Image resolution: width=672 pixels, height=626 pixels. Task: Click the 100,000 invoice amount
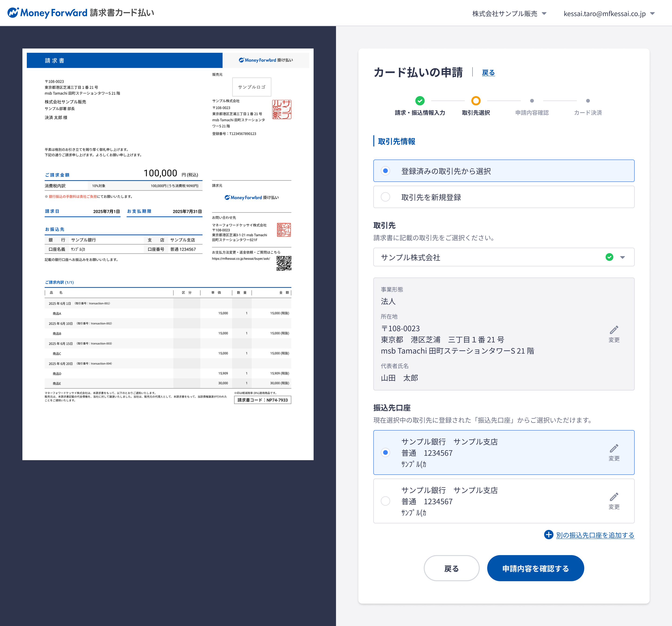pos(160,173)
